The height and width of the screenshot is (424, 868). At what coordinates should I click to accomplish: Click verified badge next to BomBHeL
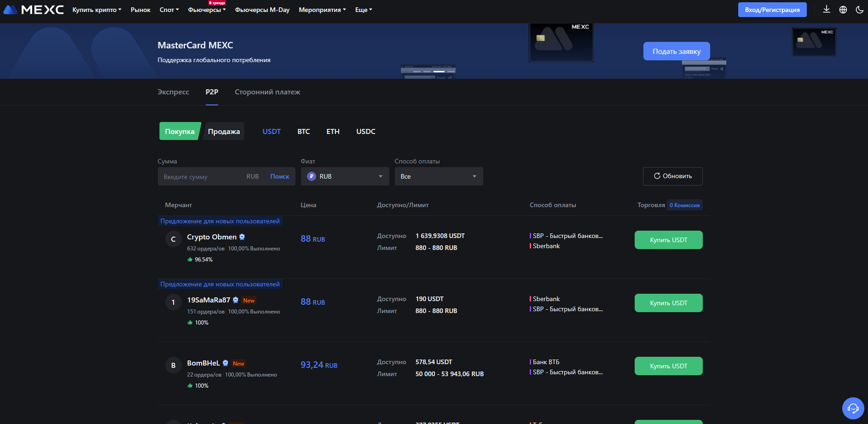coord(226,363)
